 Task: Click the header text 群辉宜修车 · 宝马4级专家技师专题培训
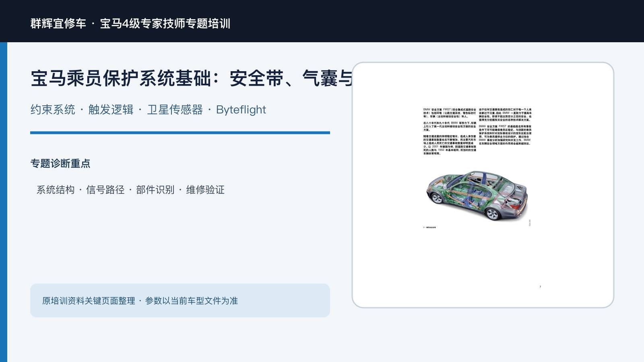[x=130, y=23]
